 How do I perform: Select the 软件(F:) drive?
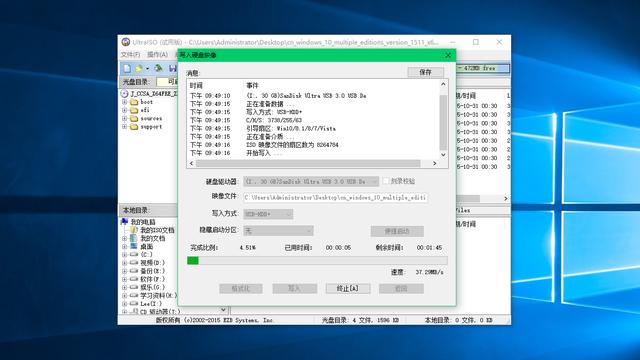153,279
